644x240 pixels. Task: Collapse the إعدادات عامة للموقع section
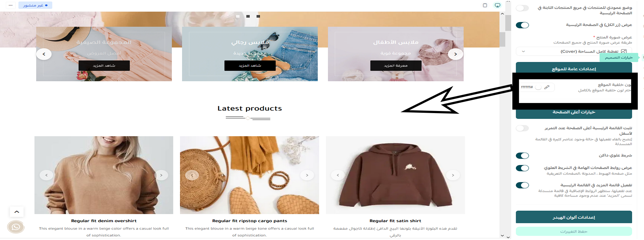pos(574,69)
